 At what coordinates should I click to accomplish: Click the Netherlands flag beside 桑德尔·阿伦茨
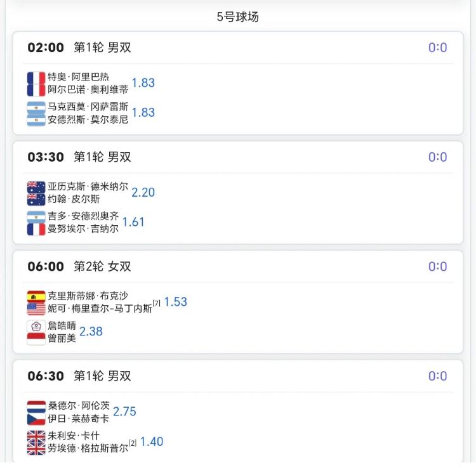click(36, 406)
